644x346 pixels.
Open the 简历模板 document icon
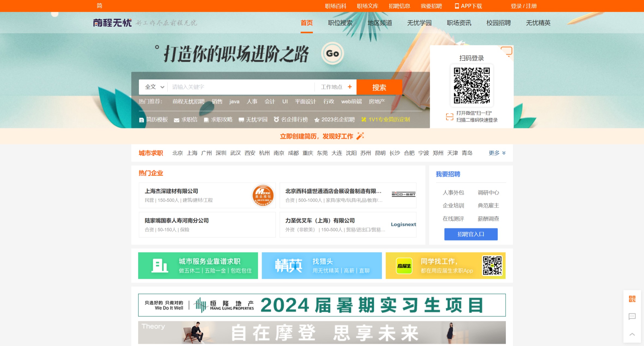pos(141,120)
